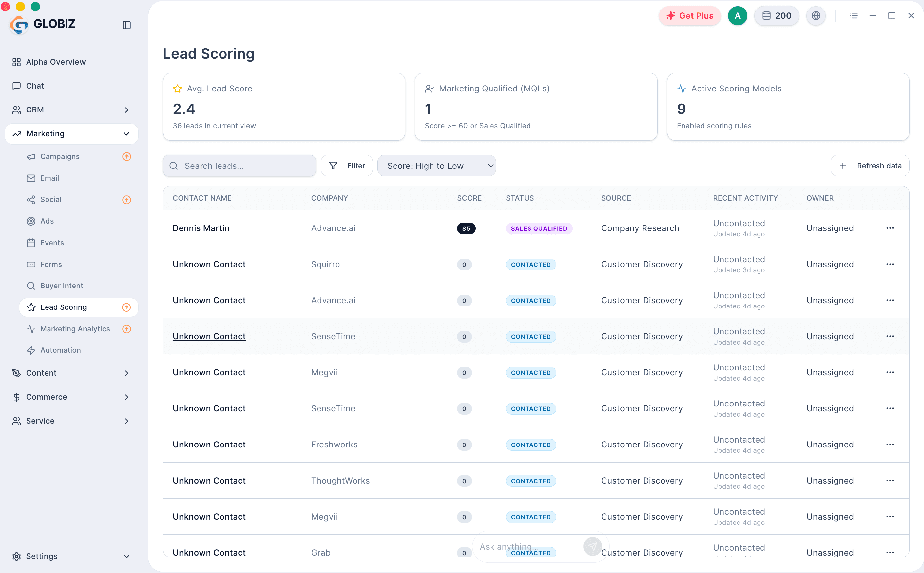Open the globe language icon

816,16
